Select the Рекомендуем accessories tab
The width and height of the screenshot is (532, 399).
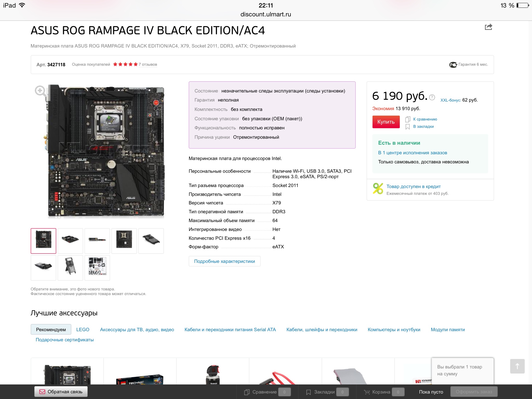tap(51, 329)
